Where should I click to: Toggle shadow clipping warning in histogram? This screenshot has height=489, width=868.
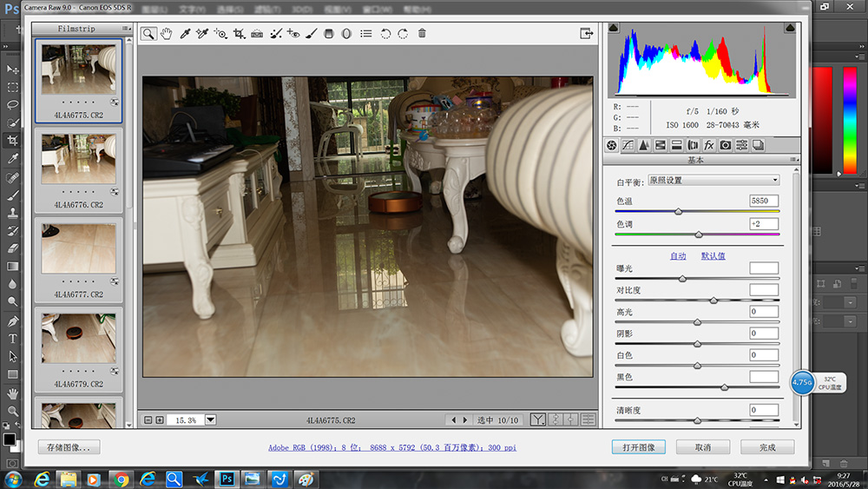[x=614, y=29]
